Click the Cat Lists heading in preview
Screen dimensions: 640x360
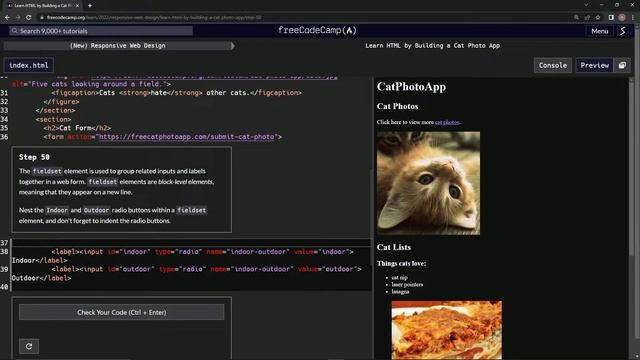[x=394, y=247]
